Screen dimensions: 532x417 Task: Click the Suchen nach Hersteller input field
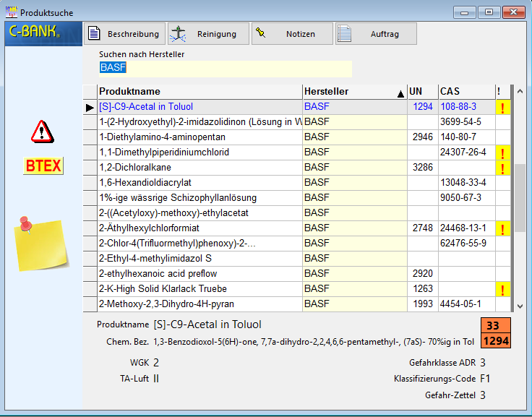click(226, 69)
